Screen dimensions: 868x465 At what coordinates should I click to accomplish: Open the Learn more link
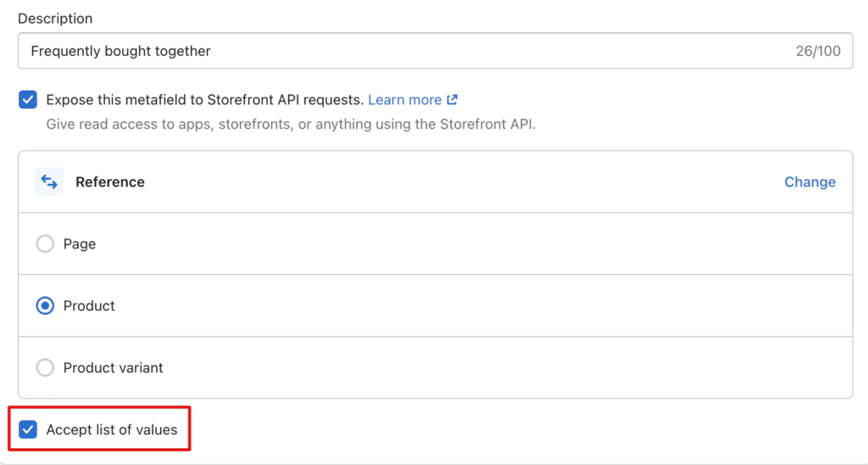tap(404, 99)
